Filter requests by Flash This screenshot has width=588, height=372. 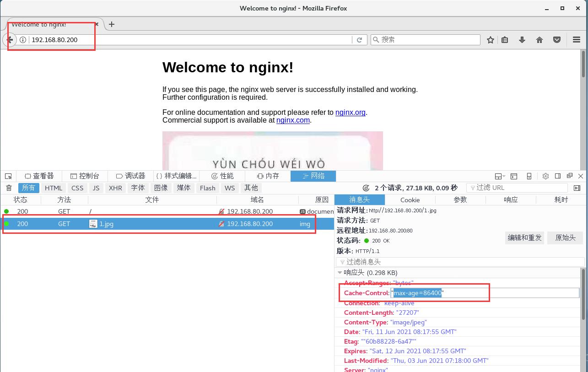[x=207, y=188]
